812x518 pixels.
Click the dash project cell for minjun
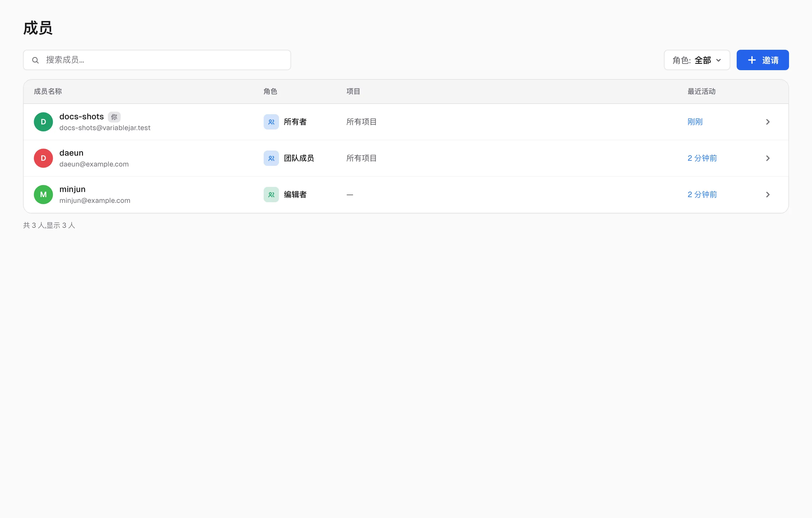tap(350, 195)
